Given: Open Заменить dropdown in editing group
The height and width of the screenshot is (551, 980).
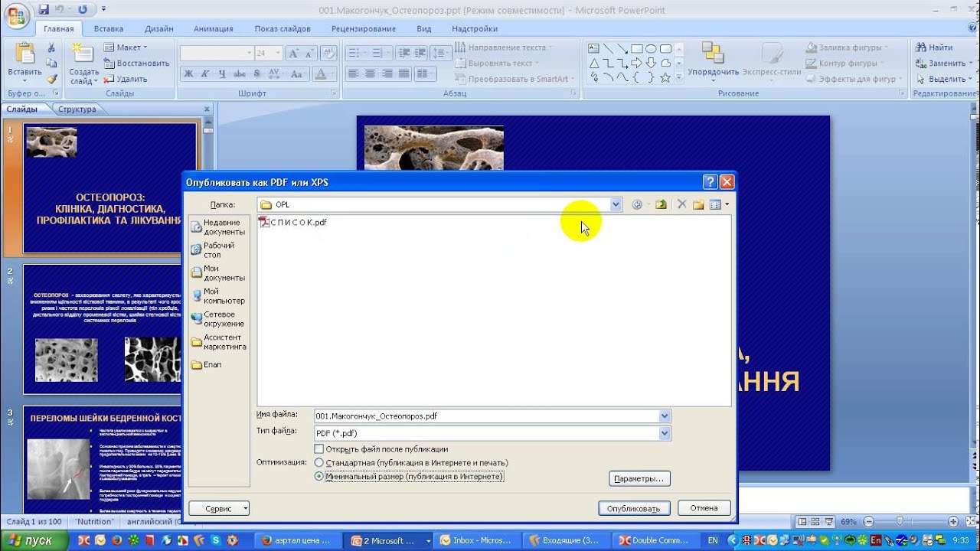Looking at the screenshot, I should coord(946,64).
